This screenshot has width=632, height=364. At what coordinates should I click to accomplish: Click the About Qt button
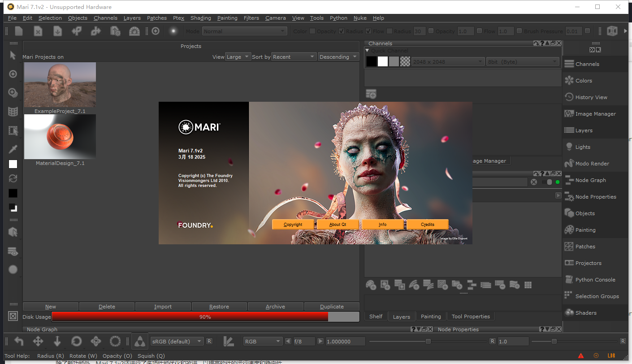(x=338, y=224)
